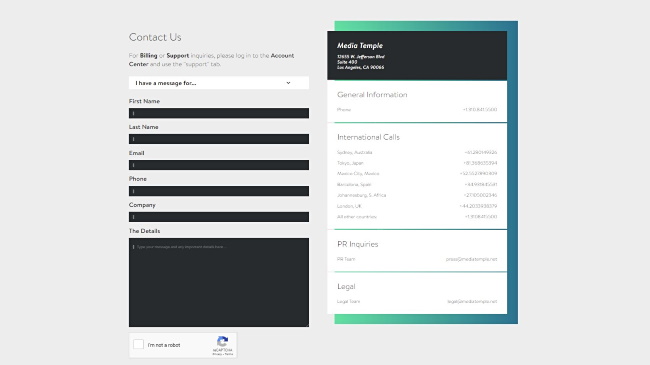The width and height of the screenshot is (650, 365).
Task: Check the "I'm not a robot" checkbox
Action: (138, 344)
